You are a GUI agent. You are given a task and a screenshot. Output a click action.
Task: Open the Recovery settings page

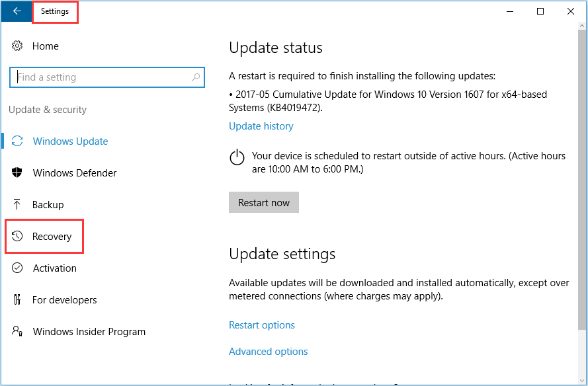(x=44, y=237)
